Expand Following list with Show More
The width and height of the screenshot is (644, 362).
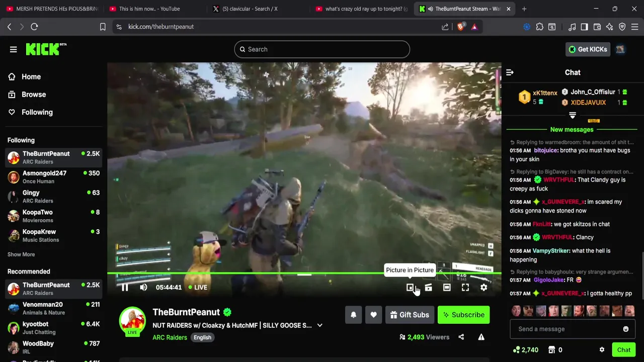pyautogui.click(x=21, y=254)
